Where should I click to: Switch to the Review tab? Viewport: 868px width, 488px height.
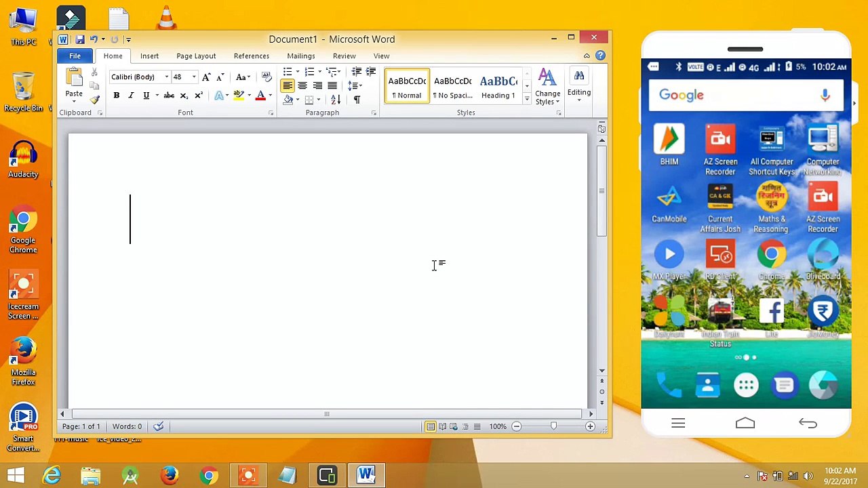pyautogui.click(x=344, y=56)
